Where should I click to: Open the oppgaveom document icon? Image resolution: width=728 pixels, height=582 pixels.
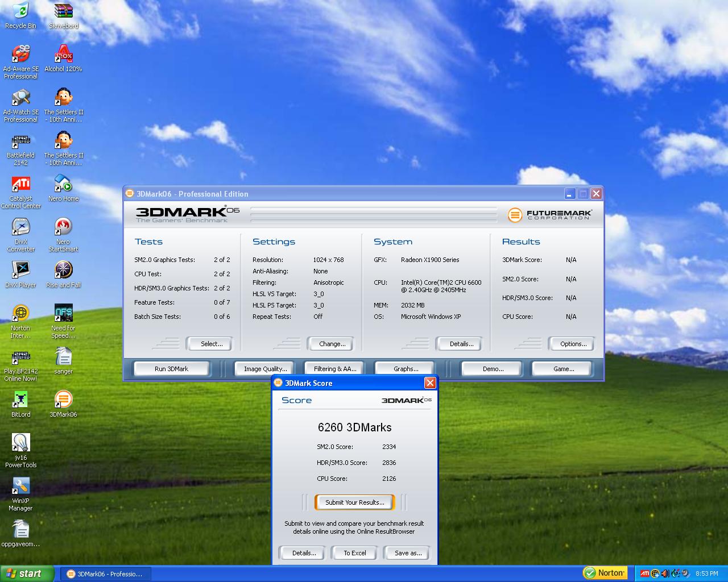click(20, 534)
